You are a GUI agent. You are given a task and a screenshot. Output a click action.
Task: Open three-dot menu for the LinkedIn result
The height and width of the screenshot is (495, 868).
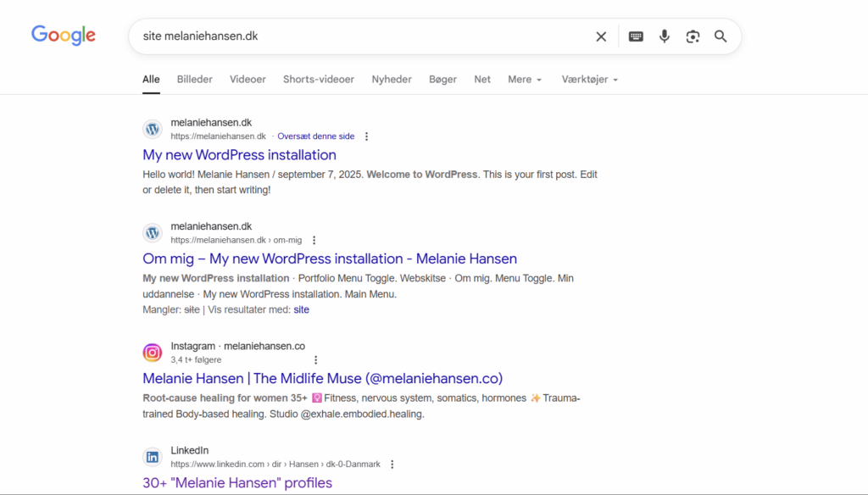(392, 464)
